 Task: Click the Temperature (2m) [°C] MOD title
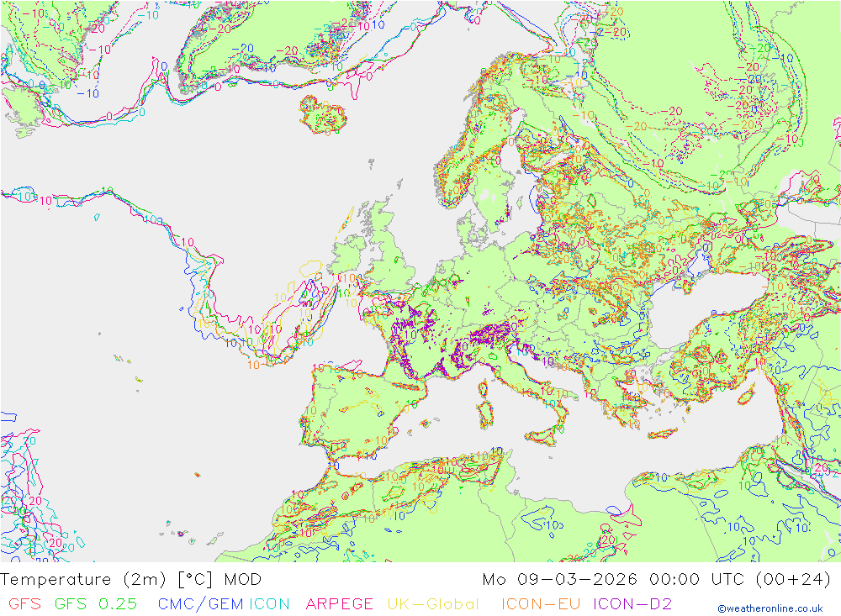coord(131,580)
